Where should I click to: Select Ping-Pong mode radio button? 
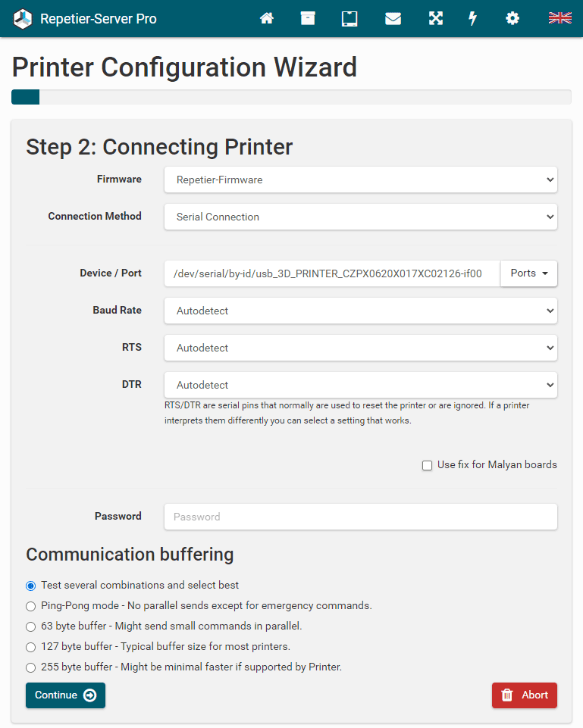coord(31,606)
